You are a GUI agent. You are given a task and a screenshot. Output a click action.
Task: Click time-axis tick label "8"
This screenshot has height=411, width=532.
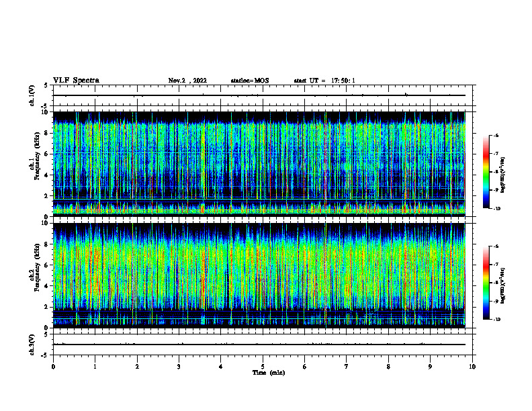(388, 367)
